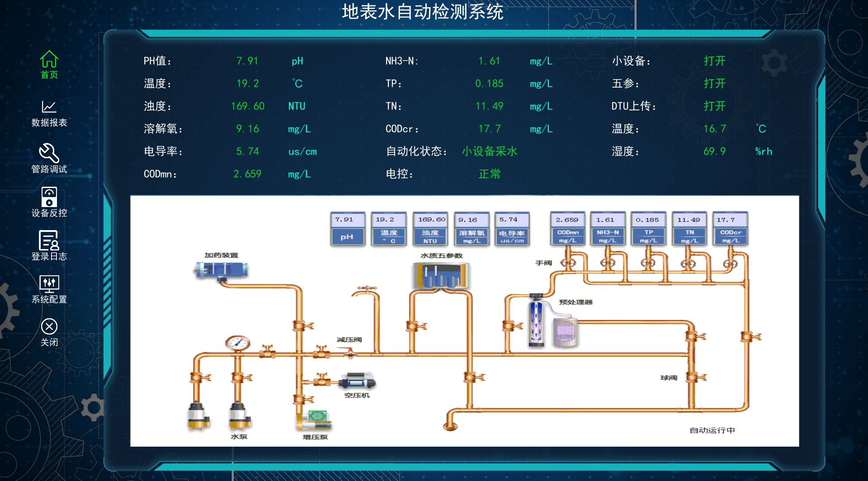This screenshot has height=481, width=868.
Task: Click the TP display box
Action: pos(649,229)
